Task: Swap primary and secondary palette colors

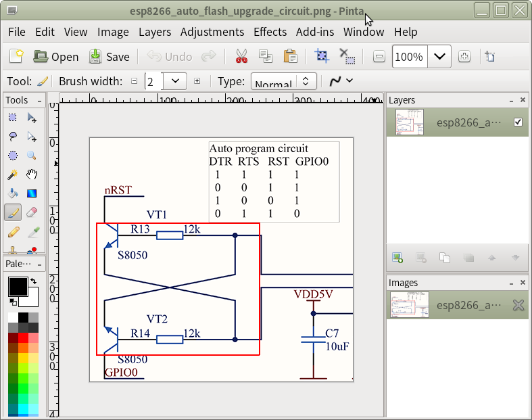Action: coord(34,281)
